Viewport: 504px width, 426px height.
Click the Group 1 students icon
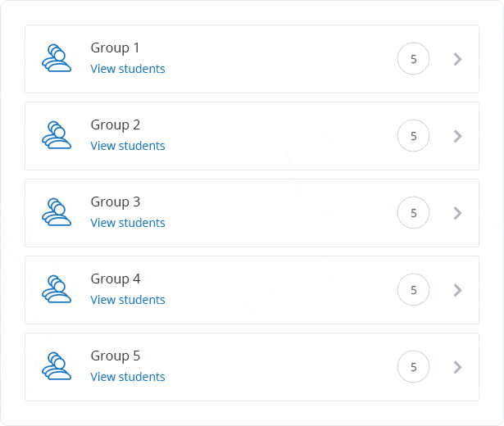tap(57, 59)
